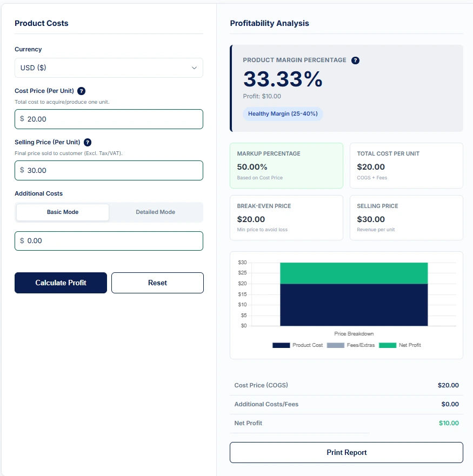
Task: Click the Healthy Margin (25-40%) badge
Action: coord(283,113)
